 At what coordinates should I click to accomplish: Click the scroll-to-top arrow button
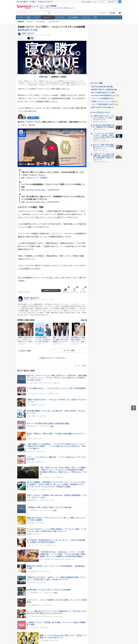click(133, 408)
